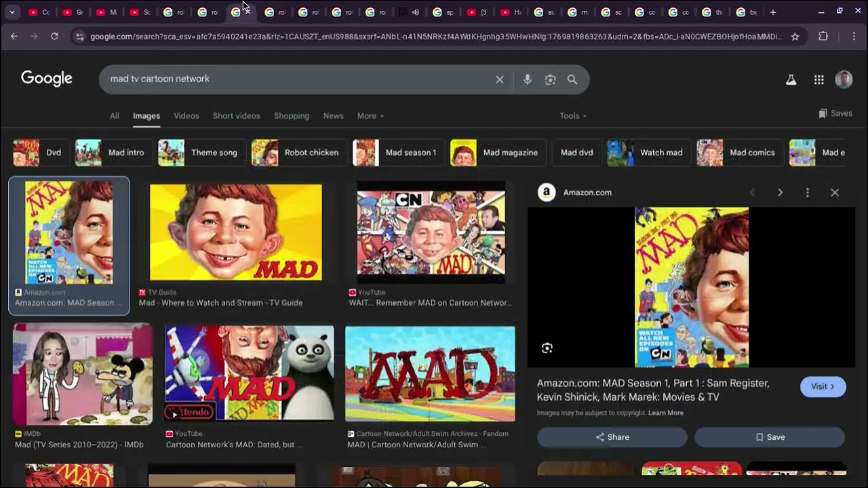The height and width of the screenshot is (488, 868).
Task: Go to next image in preview panel
Action: click(780, 192)
